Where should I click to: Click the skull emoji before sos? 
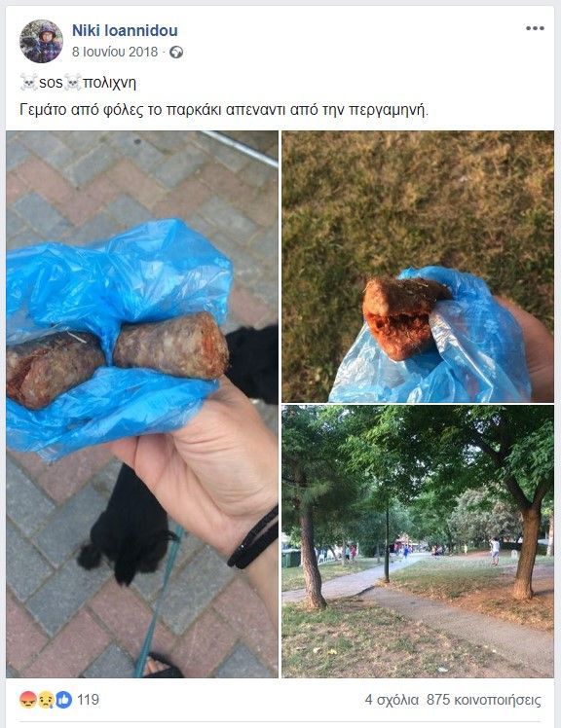29,83
